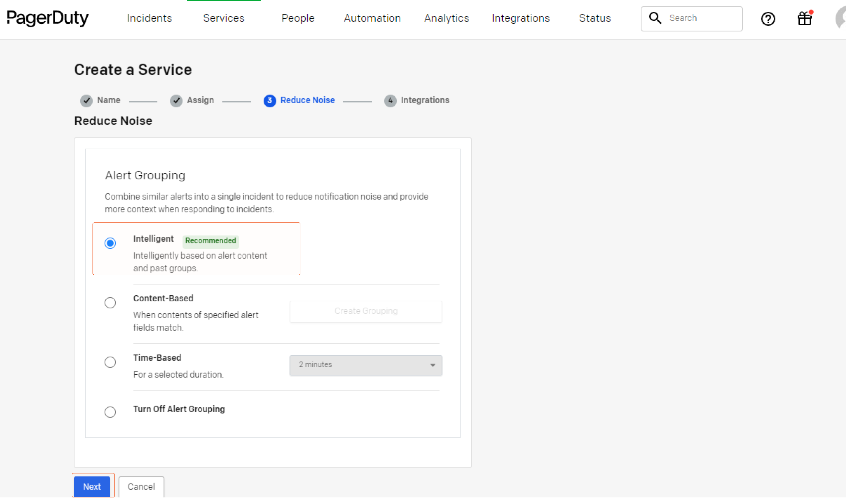Open the Analytics navigation menu
The image size is (846, 504).
[447, 18]
